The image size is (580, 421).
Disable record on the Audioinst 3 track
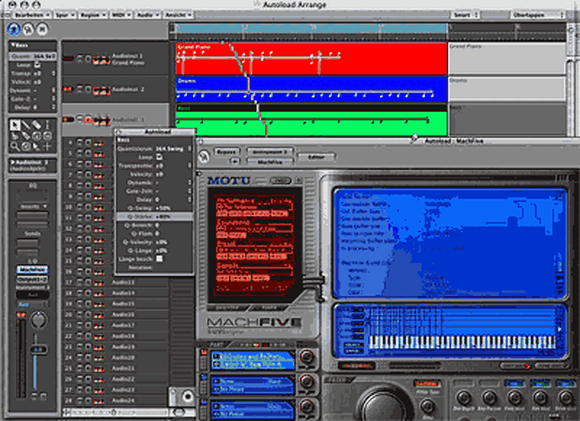coord(88,119)
